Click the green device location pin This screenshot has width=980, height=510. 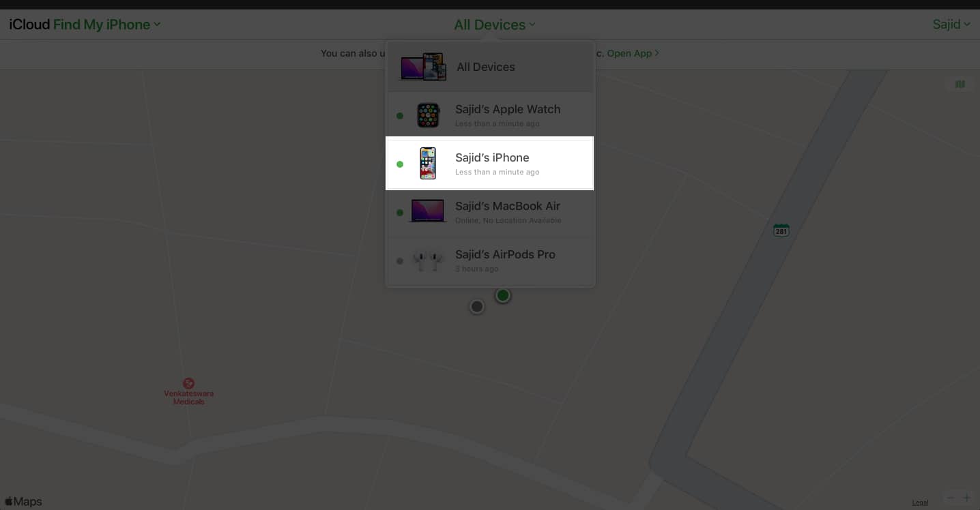(503, 295)
